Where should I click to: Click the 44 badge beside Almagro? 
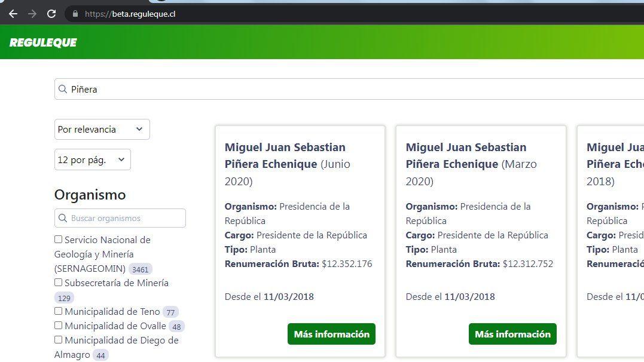coord(100,355)
